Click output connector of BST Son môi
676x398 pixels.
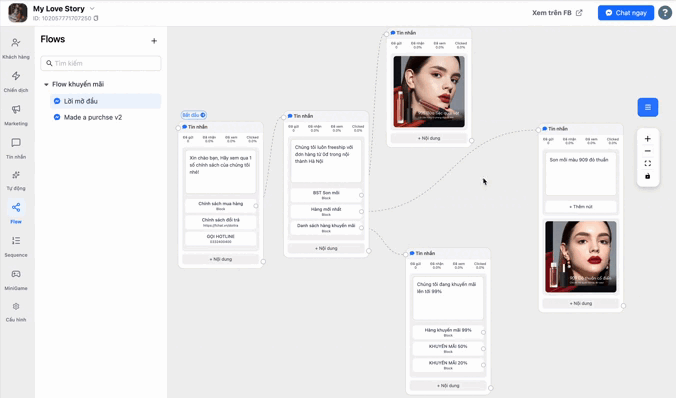point(361,195)
